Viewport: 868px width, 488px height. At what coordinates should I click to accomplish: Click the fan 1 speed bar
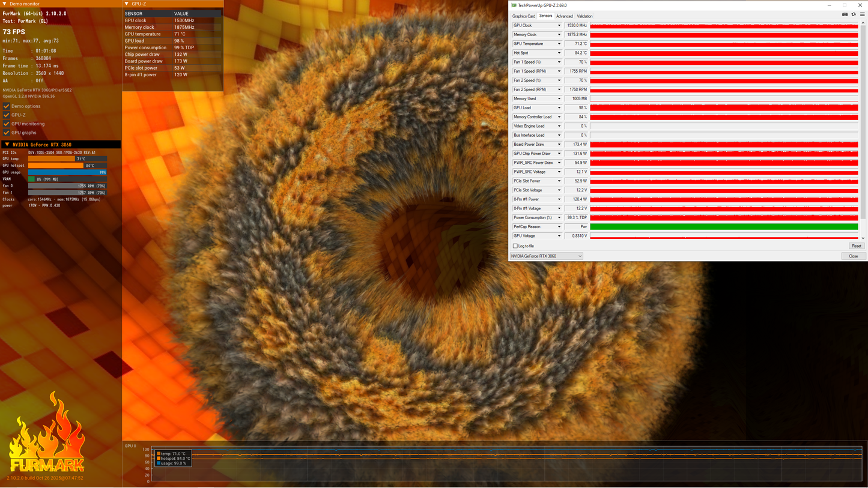pyautogui.click(x=67, y=193)
